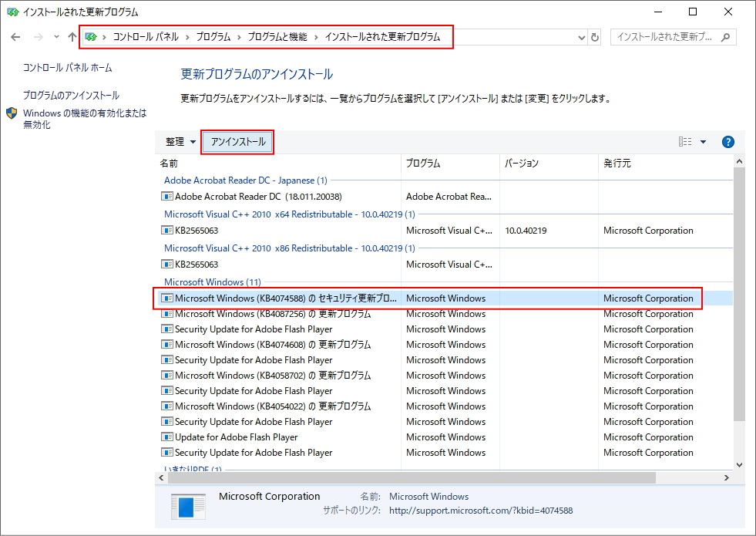756x536 pixels.
Task: Click the search magnifier icon
Action: pyautogui.click(x=725, y=37)
